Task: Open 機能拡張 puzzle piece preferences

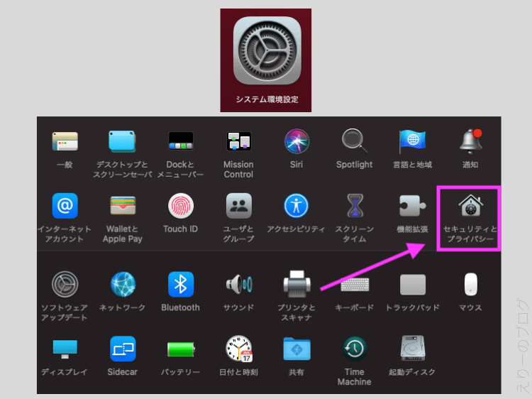Action: pos(412,206)
